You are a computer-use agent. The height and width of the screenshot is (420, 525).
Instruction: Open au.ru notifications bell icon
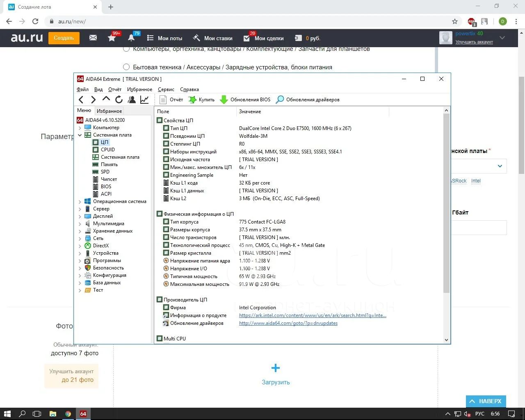(x=131, y=38)
